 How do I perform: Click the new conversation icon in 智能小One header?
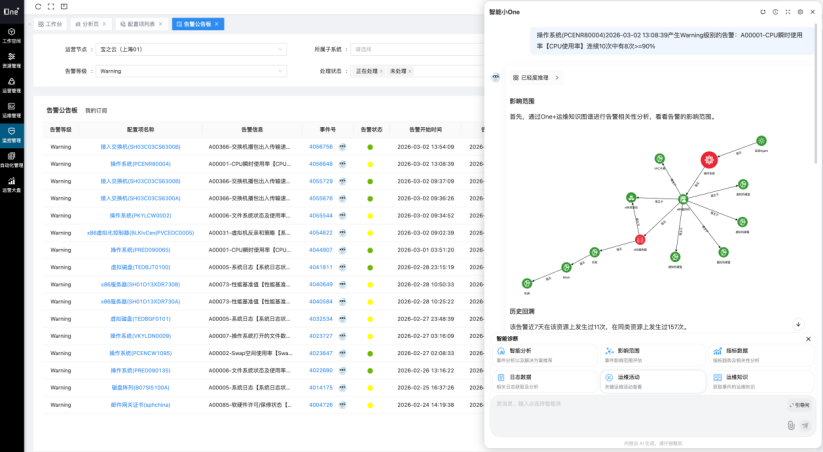(763, 12)
